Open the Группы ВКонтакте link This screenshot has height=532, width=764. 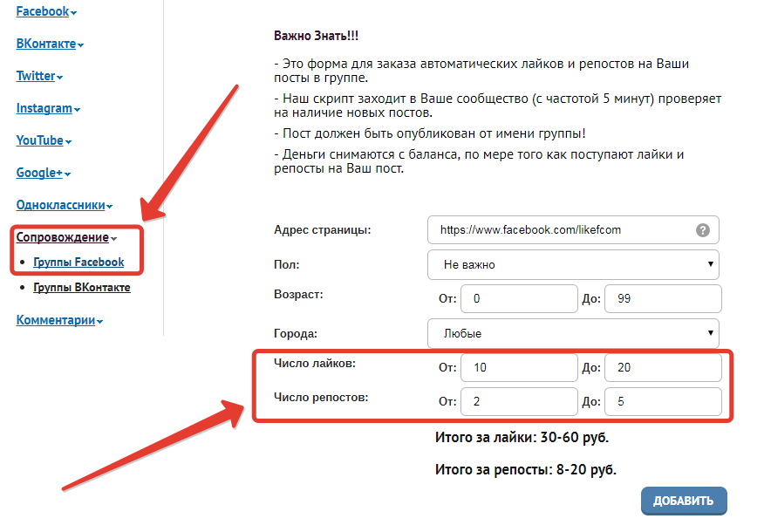pyautogui.click(x=82, y=287)
